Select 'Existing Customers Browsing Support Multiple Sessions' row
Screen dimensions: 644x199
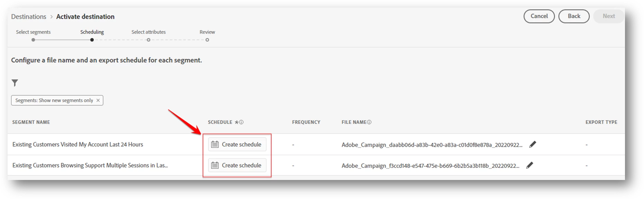tap(90, 165)
